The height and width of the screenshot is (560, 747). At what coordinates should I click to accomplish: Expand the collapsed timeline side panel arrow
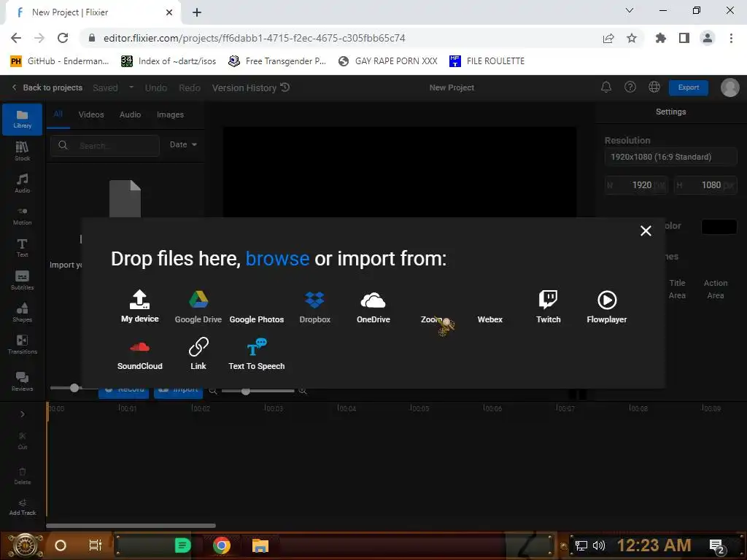point(23,414)
